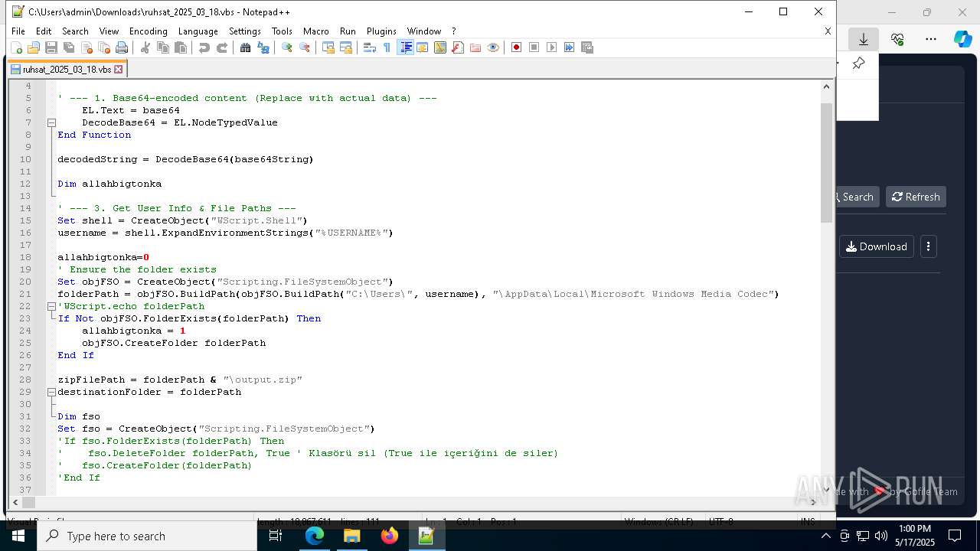Toggle synchronize vertical scrolling icon

tap(328, 47)
